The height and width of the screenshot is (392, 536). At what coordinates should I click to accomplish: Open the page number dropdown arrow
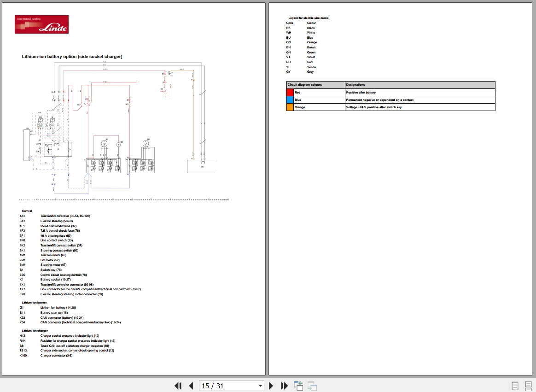261,386
